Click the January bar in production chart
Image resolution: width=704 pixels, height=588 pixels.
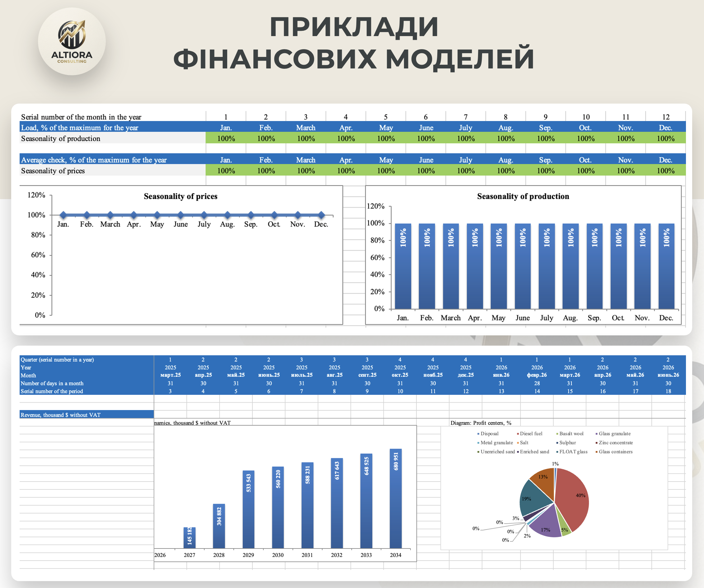point(403,266)
